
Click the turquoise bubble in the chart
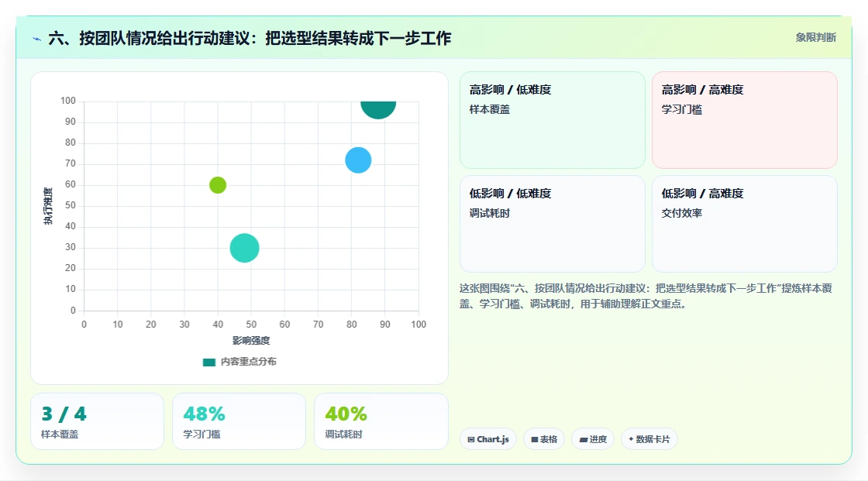click(245, 248)
